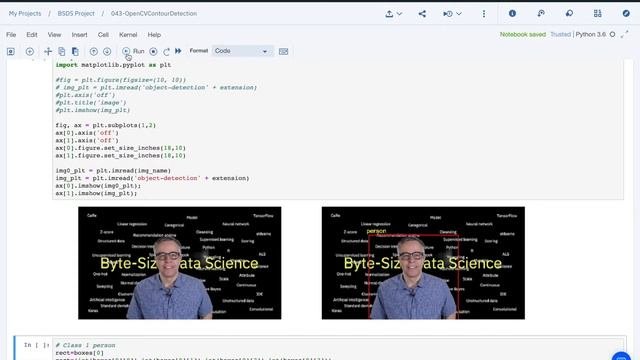This screenshot has height=360, width=640.
Task: Open the comments icon in the header
Action: (569, 13)
